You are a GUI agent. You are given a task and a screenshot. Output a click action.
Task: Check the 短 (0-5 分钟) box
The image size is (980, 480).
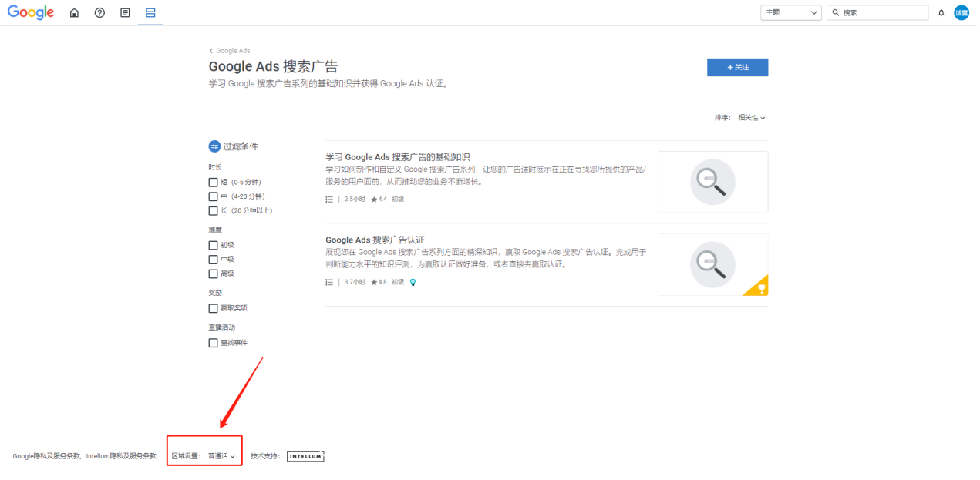tap(213, 183)
